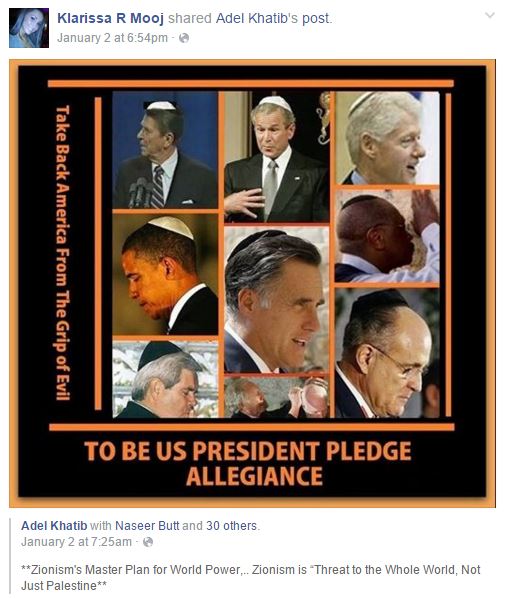
Task: Follow the 'post' link in the header
Action: click(x=316, y=19)
